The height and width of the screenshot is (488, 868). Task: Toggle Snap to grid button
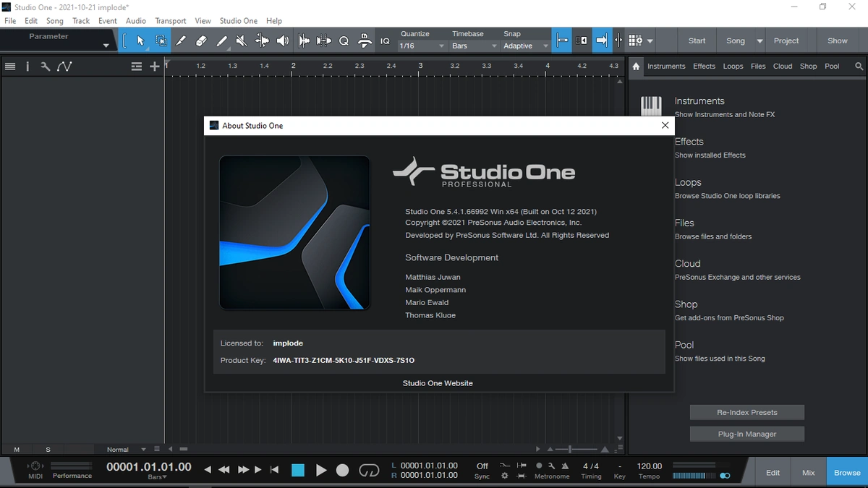tap(562, 41)
